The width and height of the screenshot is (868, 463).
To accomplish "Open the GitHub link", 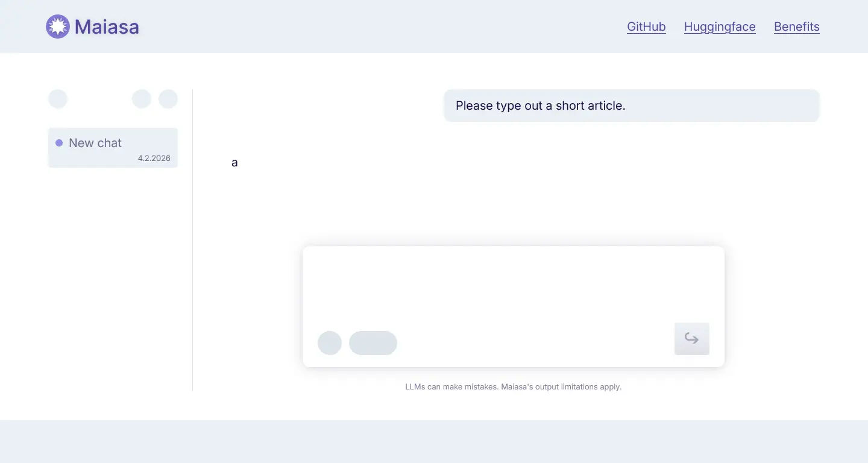I will tap(646, 27).
